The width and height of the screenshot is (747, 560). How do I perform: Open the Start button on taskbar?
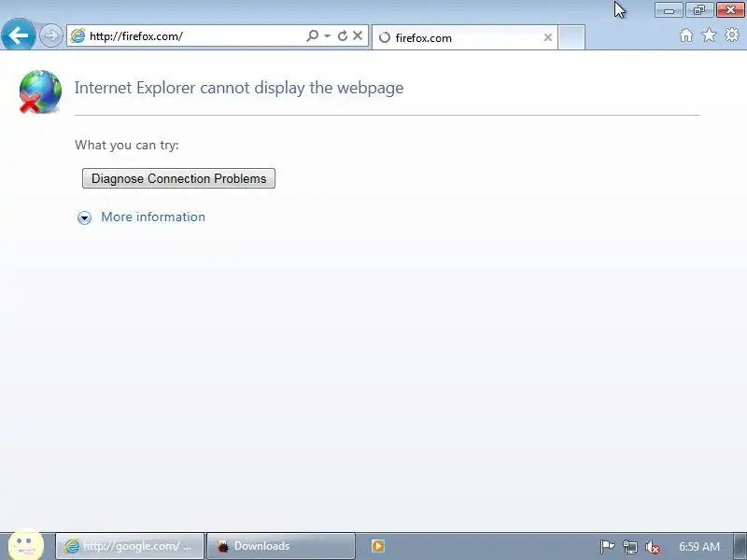(26, 545)
